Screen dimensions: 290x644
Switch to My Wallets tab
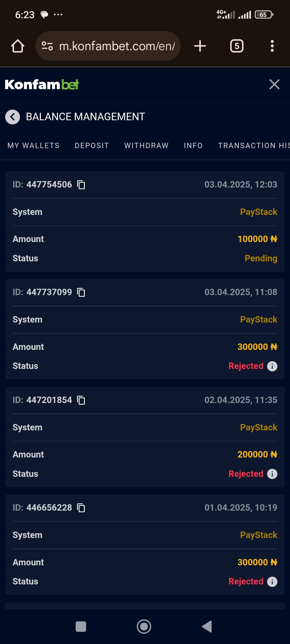click(34, 146)
